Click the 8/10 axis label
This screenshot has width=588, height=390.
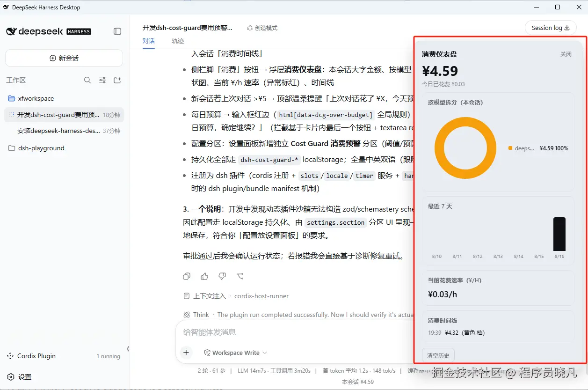coord(436,257)
